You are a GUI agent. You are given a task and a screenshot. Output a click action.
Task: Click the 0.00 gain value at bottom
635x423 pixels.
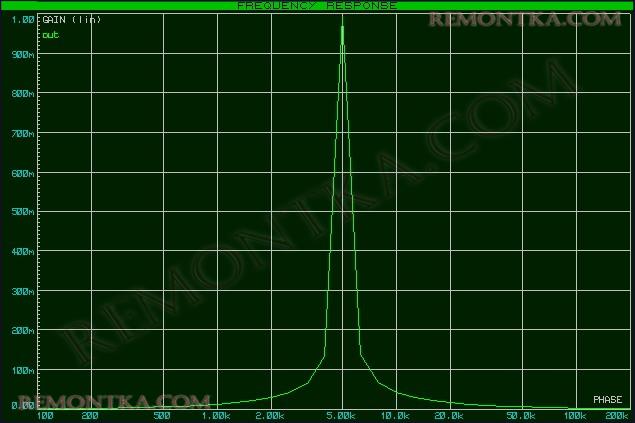point(22,405)
